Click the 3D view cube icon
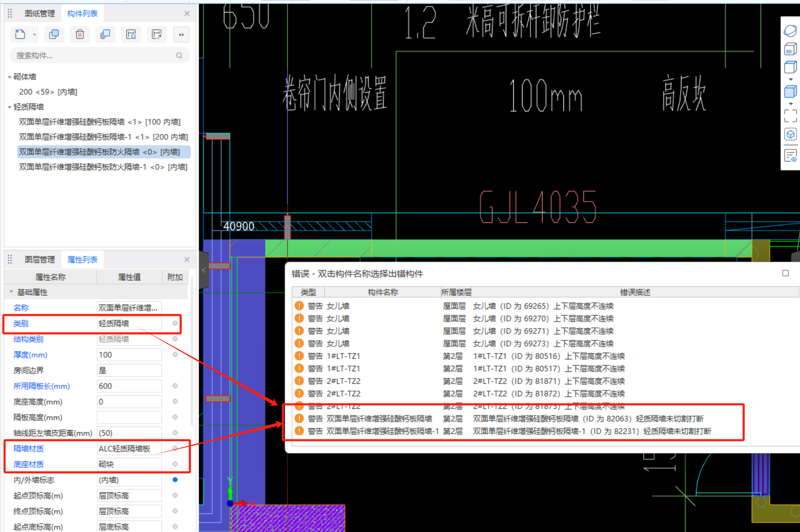The image size is (800, 532). pos(790,49)
